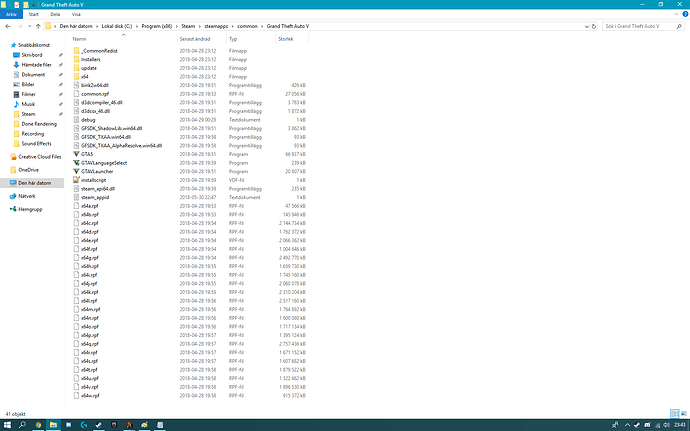This screenshot has height=431, width=690.
Task: Open Steam from the taskbar
Action: coord(99,425)
